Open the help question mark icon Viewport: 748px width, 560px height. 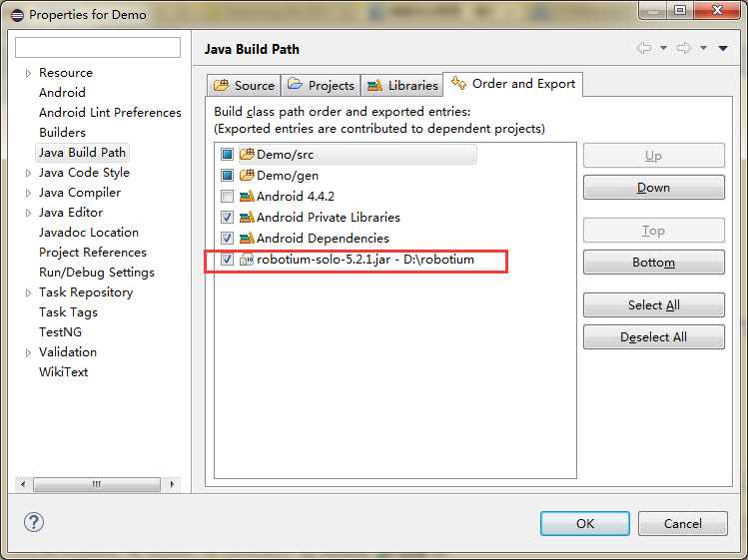click(x=34, y=522)
